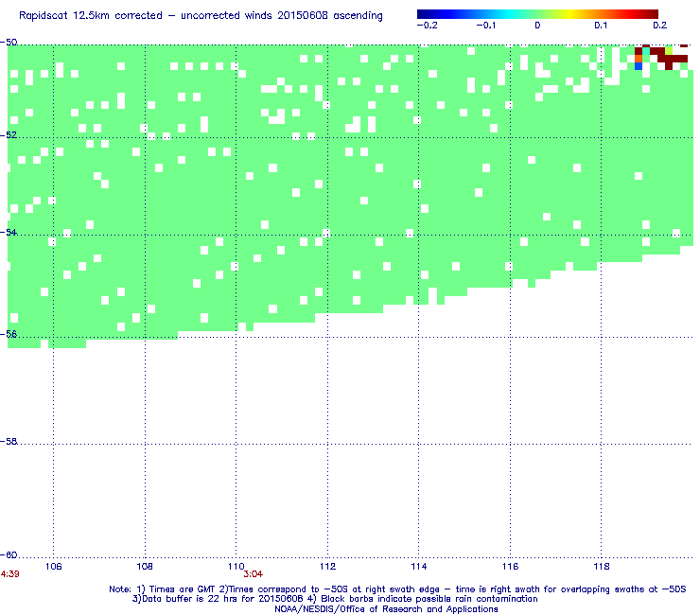Viewport: 700px width, 615px height.
Task: Click the latitude label '-50'
Action: [9, 43]
